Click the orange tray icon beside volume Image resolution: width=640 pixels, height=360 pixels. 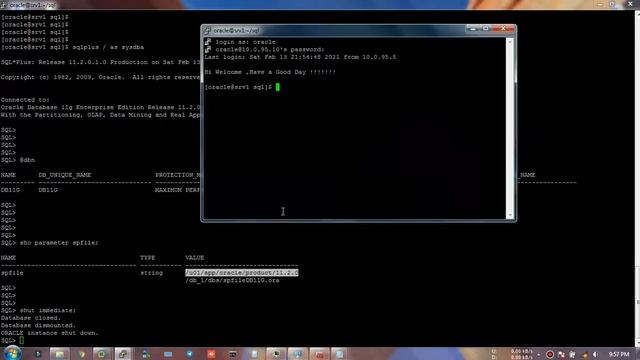(585, 355)
